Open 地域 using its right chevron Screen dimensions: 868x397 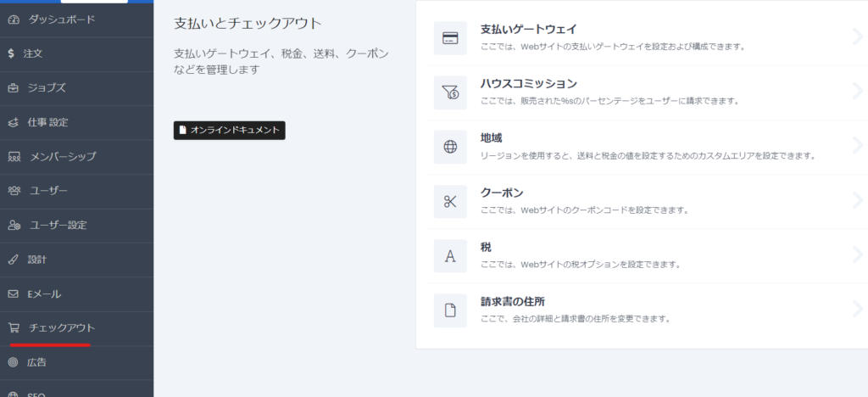[858, 145]
